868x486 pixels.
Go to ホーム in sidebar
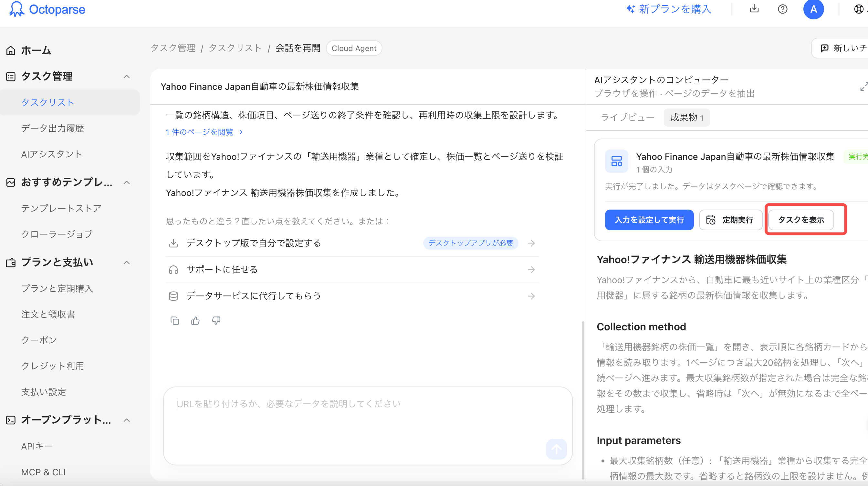pos(36,50)
